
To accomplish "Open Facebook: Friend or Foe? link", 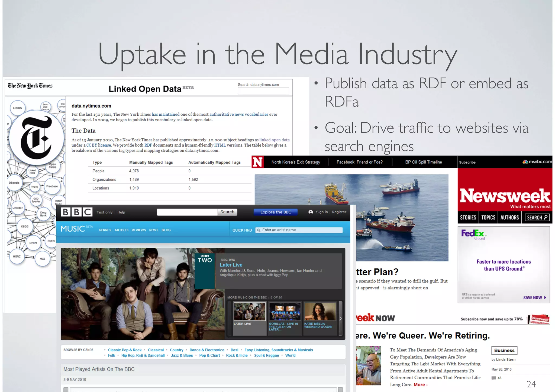I will tap(360, 162).
